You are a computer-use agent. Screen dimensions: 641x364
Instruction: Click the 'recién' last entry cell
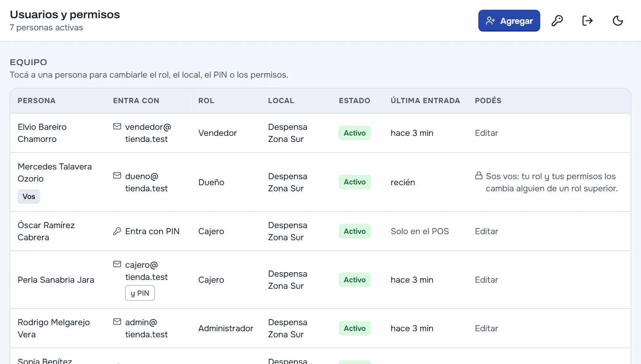403,182
